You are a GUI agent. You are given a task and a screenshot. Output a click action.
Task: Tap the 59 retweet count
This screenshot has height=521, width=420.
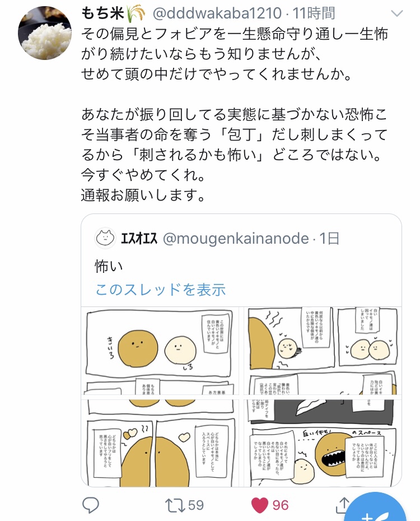click(195, 505)
